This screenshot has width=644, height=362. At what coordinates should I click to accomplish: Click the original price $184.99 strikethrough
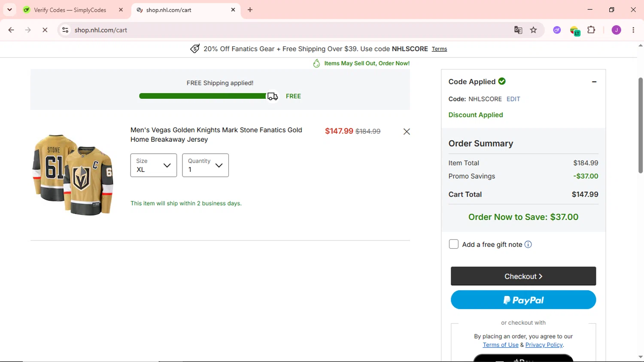pyautogui.click(x=368, y=131)
